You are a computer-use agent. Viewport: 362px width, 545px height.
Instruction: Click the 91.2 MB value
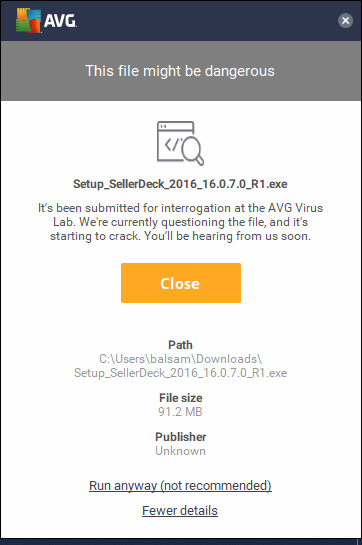click(180, 412)
